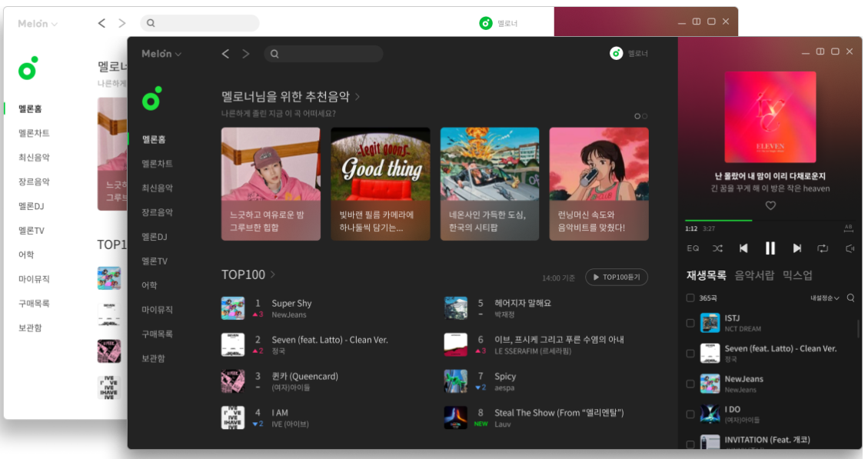Play Super Shy album thumbnail in TOP100
The image size is (868, 459).
(x=233, y=308)
